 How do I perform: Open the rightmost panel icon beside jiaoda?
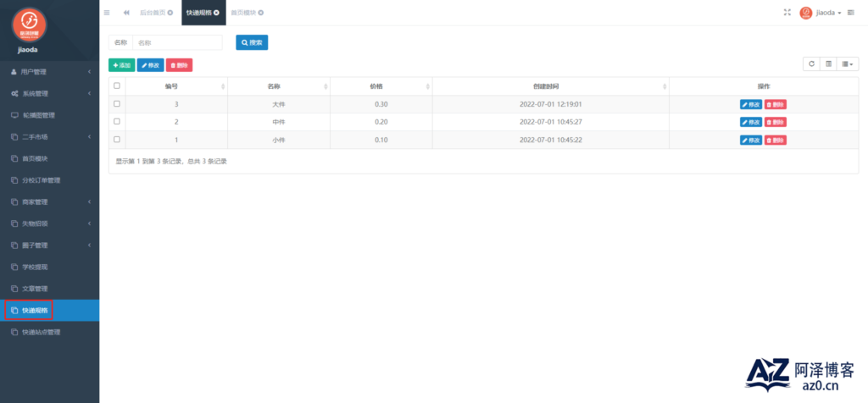pos(851,13)
